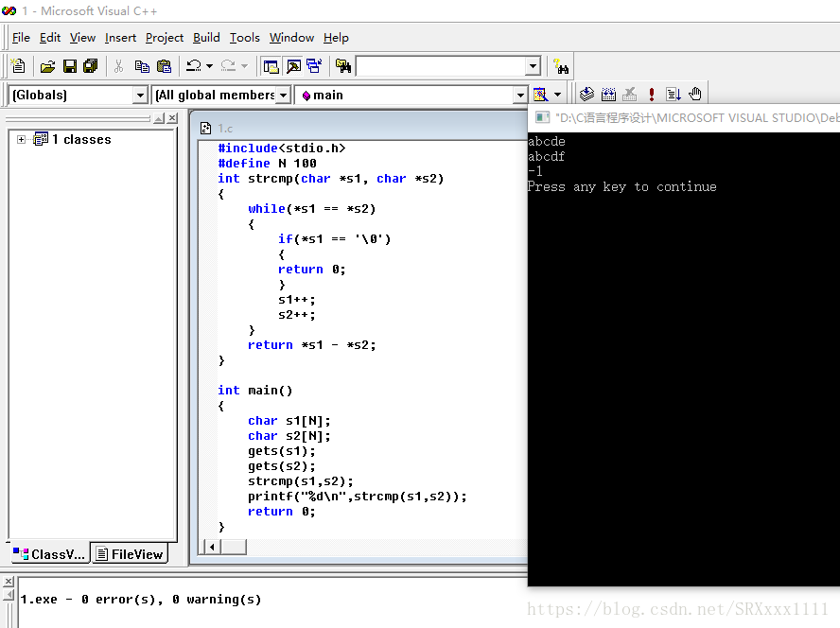Click editor horizontal scroll left arrow
Image resolution: width=840 pixels, height=628 pixels.
click(x=213, y=547)
